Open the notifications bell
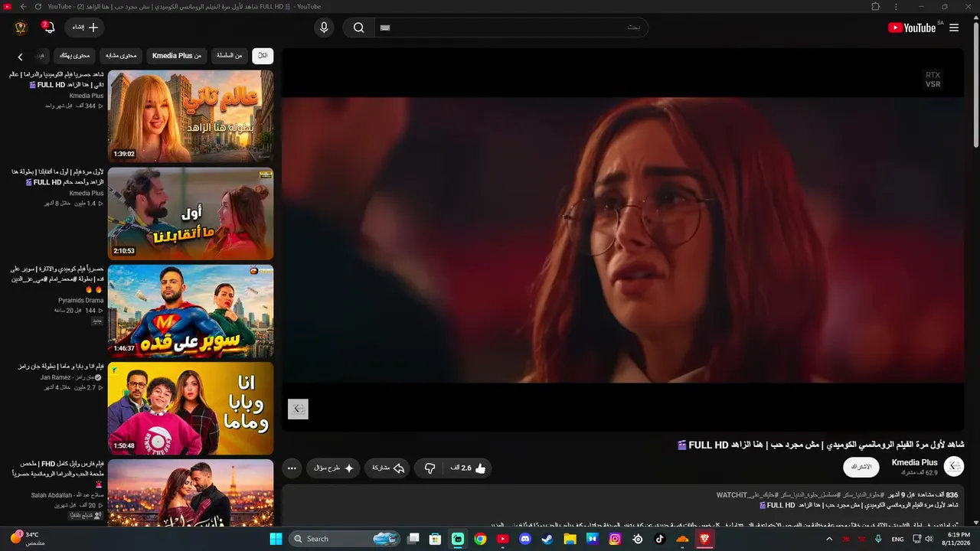This screenshot has width=980, height=551. (x=48, y=28)
